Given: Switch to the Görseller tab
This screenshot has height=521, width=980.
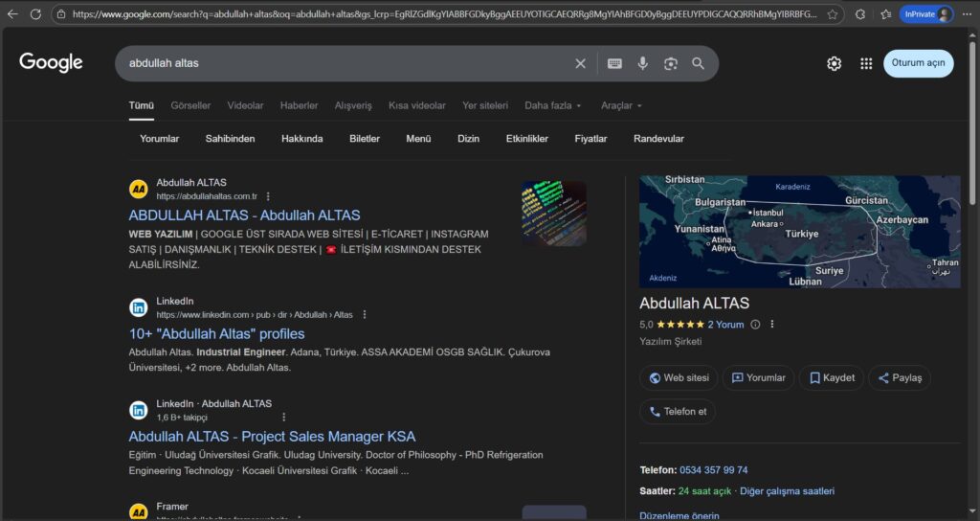Looking at the screenshot, I should (x=190, y=105).
